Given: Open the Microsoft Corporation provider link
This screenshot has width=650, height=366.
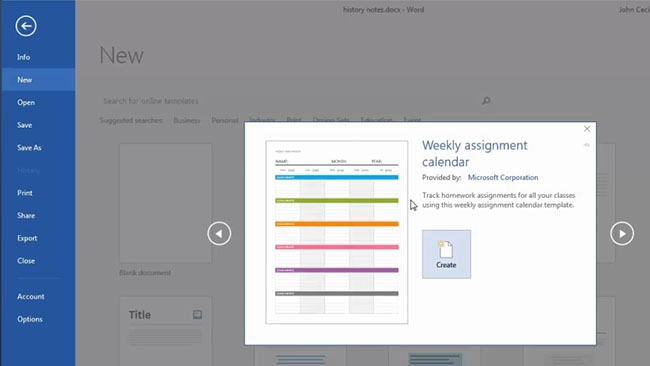Looking at the screenshot, I should point(503,177).
